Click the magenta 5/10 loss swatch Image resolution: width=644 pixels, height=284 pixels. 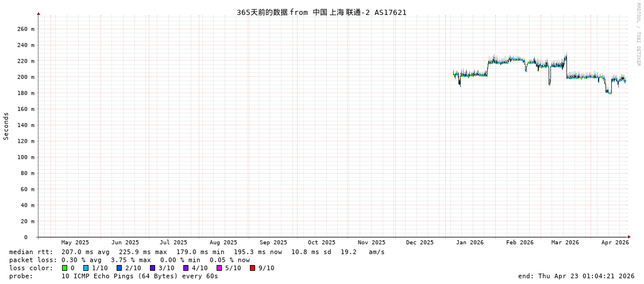[x=219, y=268]
